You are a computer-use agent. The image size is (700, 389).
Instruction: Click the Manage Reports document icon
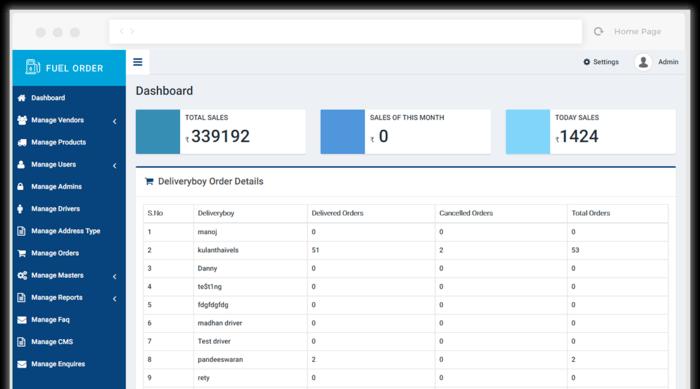(x=21, y=297)
